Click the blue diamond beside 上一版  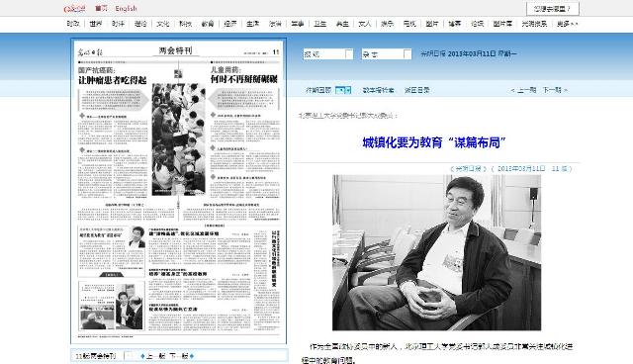142,356
